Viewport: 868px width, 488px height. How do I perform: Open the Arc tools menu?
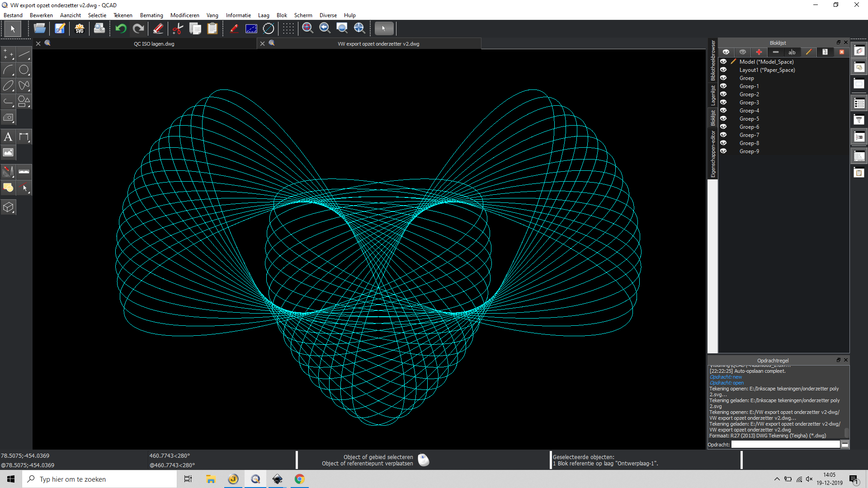[x=8, y=70]
